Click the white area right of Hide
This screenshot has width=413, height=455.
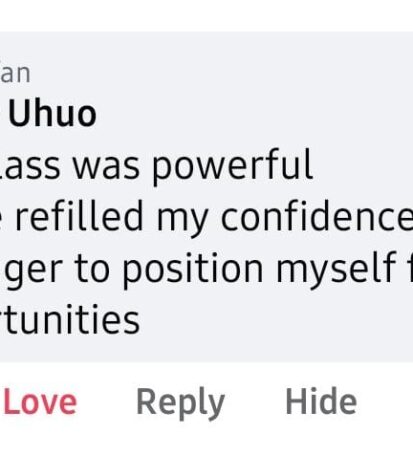tap(385, 402)
